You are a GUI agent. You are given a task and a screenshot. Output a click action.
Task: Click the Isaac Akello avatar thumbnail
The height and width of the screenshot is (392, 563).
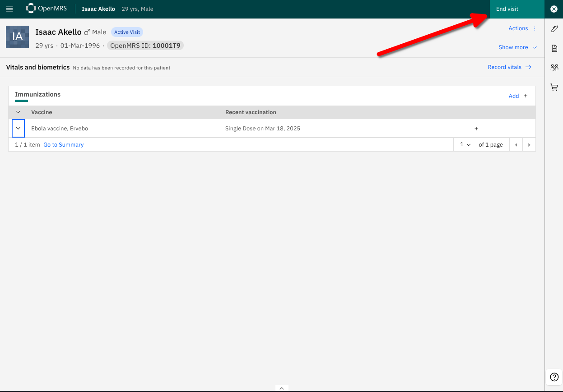tap(18, 37)
